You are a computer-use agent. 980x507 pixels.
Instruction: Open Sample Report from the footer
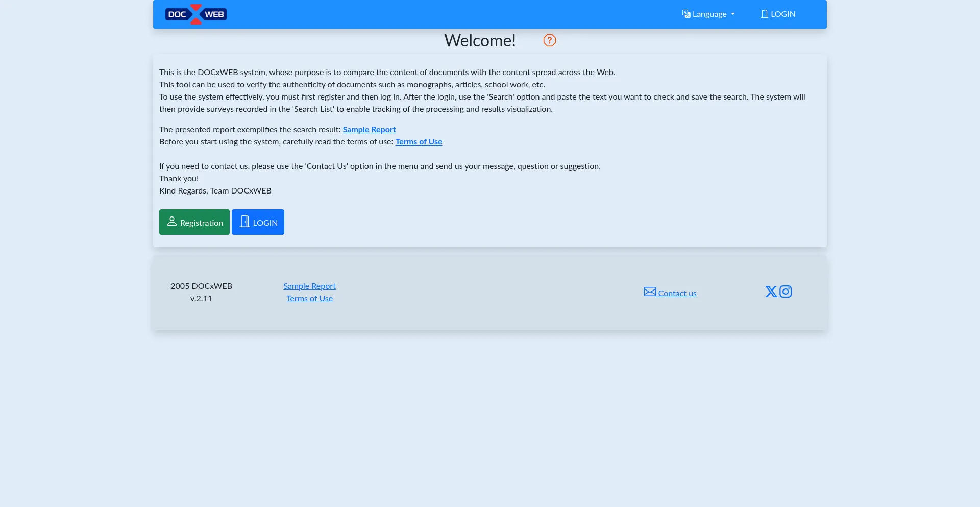(309, 286)
